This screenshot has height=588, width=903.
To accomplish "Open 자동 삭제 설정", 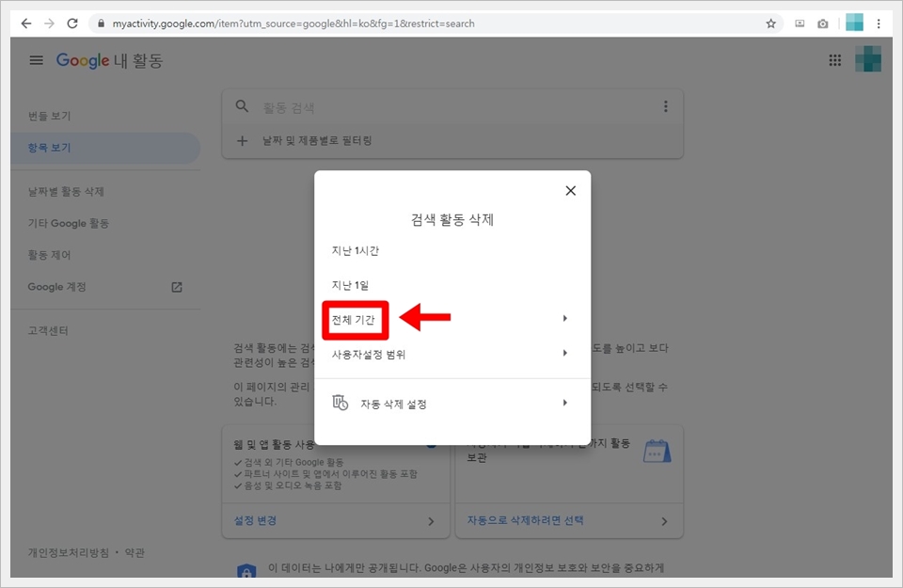I will (x=394, y=405).
